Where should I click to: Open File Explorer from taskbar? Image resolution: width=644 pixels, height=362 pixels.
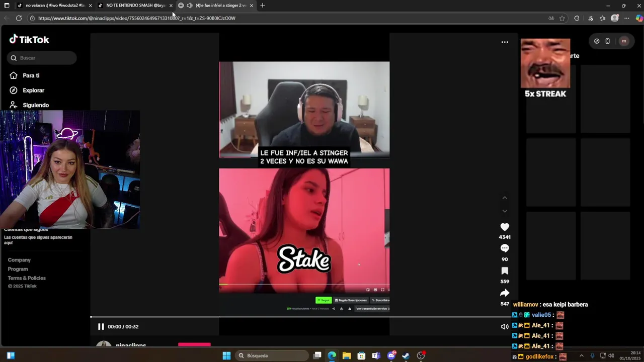click(x=347, y=356)
